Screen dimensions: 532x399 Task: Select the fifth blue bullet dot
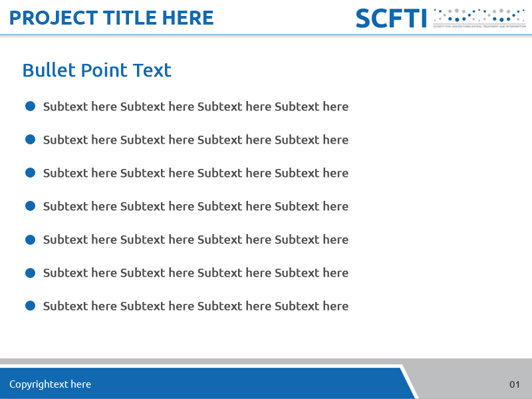point(30,239)
